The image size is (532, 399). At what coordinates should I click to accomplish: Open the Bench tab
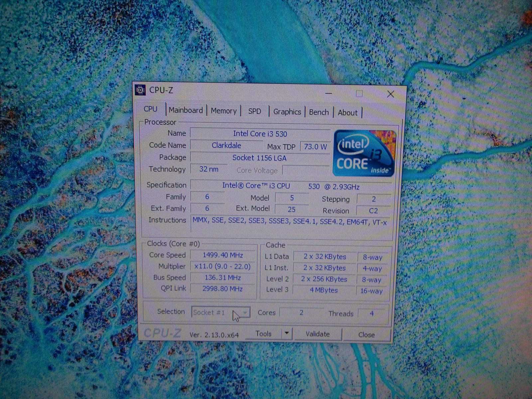tap(319, 112)
